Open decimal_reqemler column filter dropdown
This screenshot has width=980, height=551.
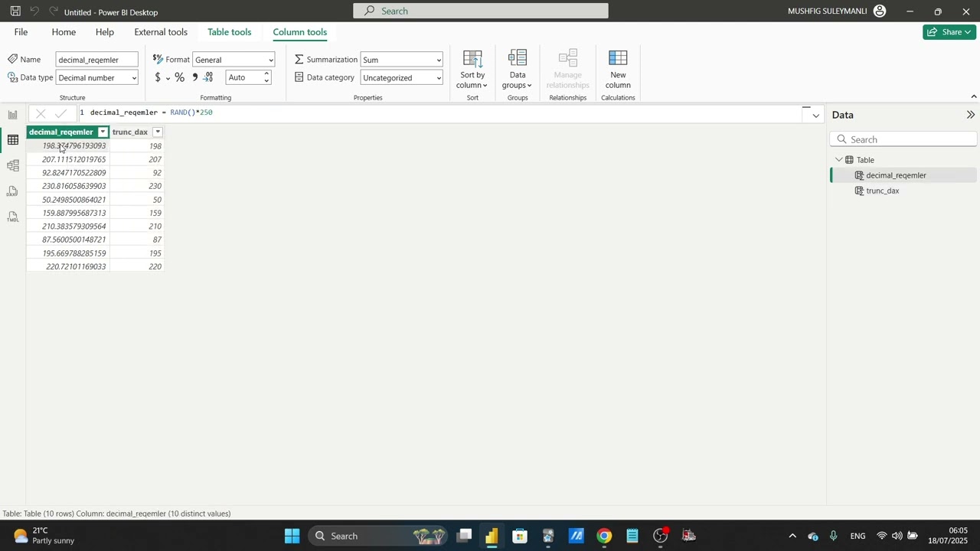pyautogui.click(x=103, y=132)
